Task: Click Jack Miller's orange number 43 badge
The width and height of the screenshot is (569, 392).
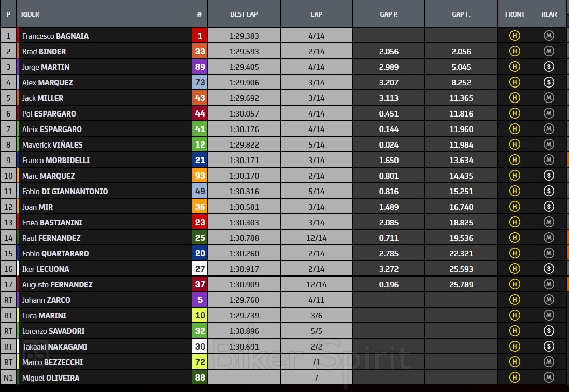Action: [200, 98]
